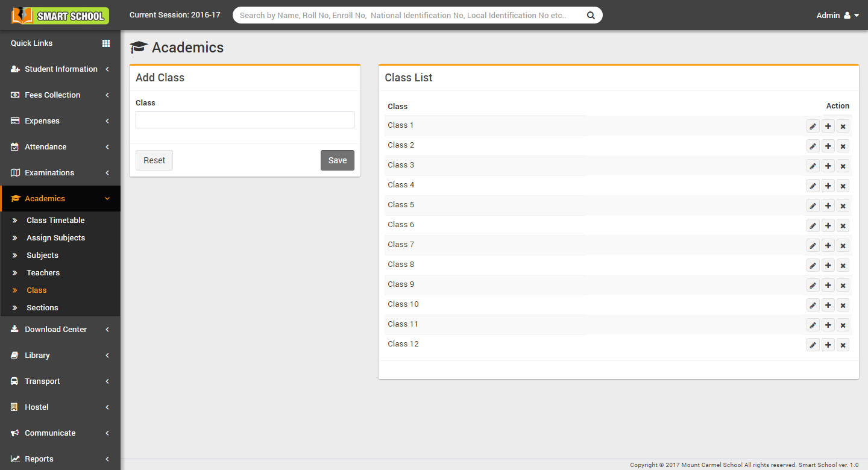The image size is (868, 470).
Task: Open the Quick Links grid icon
Action: pos(106,43)
